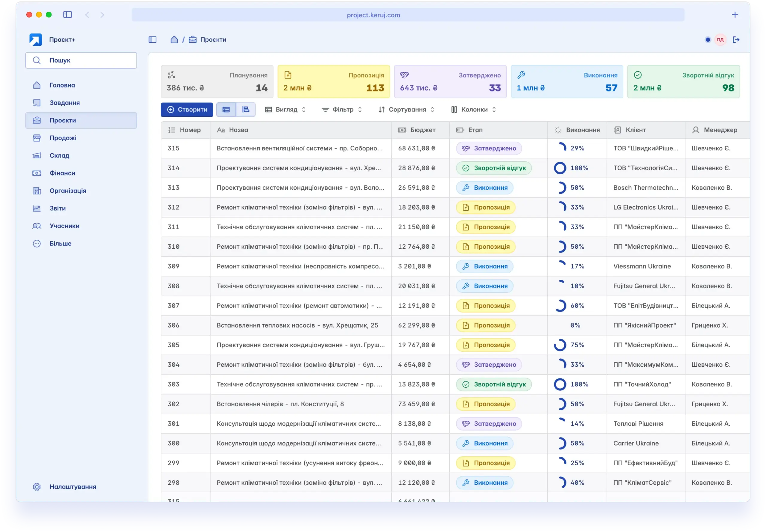Click the Проєкт+ logo icon
766x532 pixels.
pyautogui.click(x=36, y=40)
